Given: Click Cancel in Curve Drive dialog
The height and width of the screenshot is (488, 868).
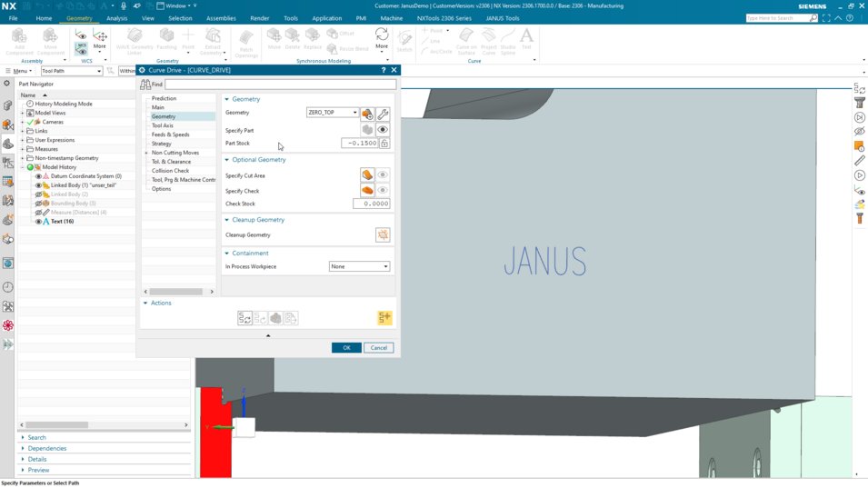Looking at the screenshot, I should pyautogui.click(x=379, y=348).
